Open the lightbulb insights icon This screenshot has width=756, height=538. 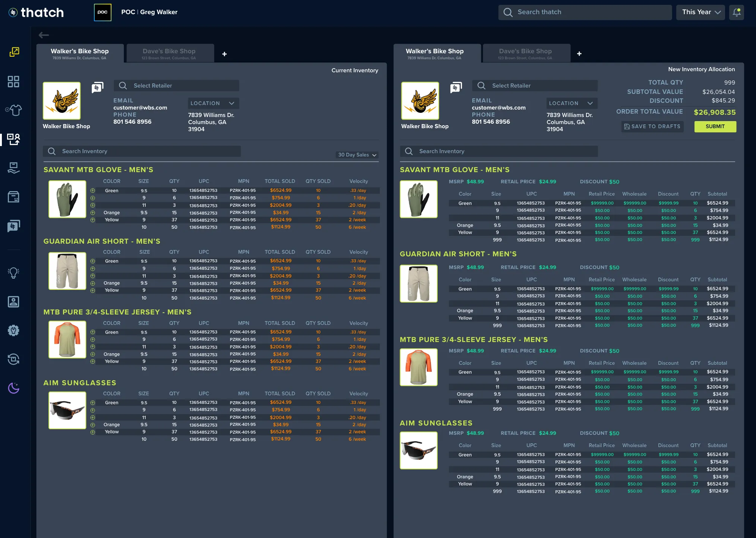13,273
